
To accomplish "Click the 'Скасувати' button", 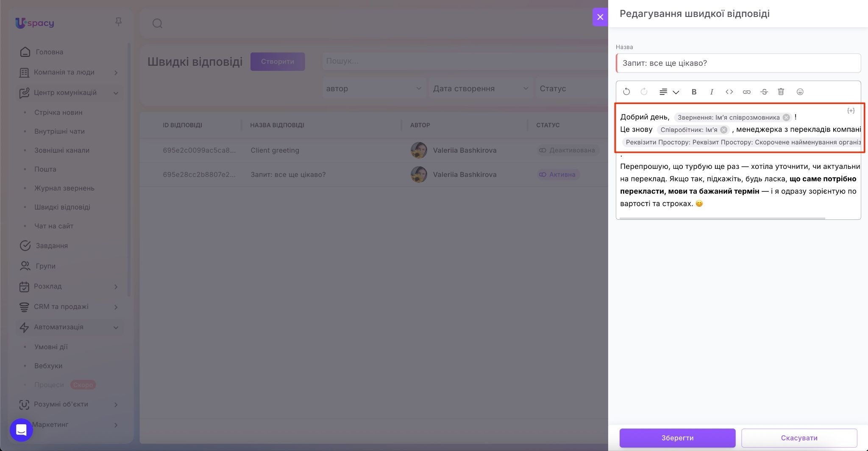I will [x=799, y=438].
